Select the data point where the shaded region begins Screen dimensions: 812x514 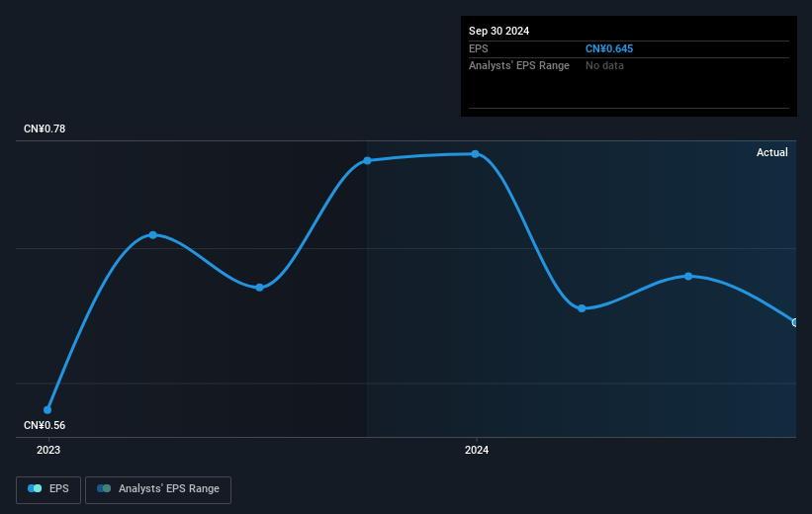[367, 160]
